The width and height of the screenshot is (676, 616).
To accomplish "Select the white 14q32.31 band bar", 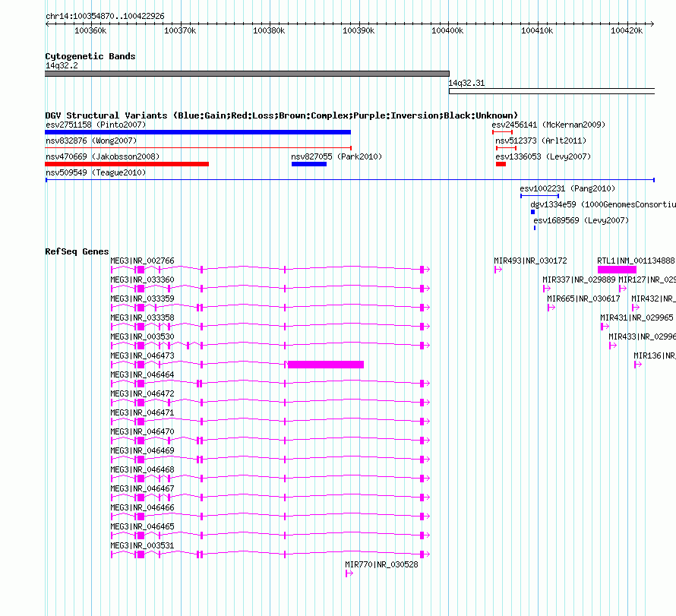I will pyautogui.click(x=552, y=91).
